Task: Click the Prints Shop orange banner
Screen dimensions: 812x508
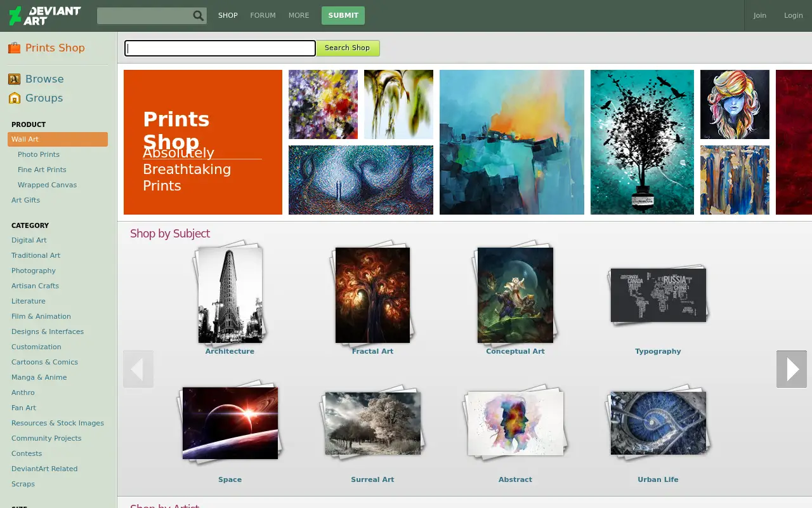Action: (203, 142)
